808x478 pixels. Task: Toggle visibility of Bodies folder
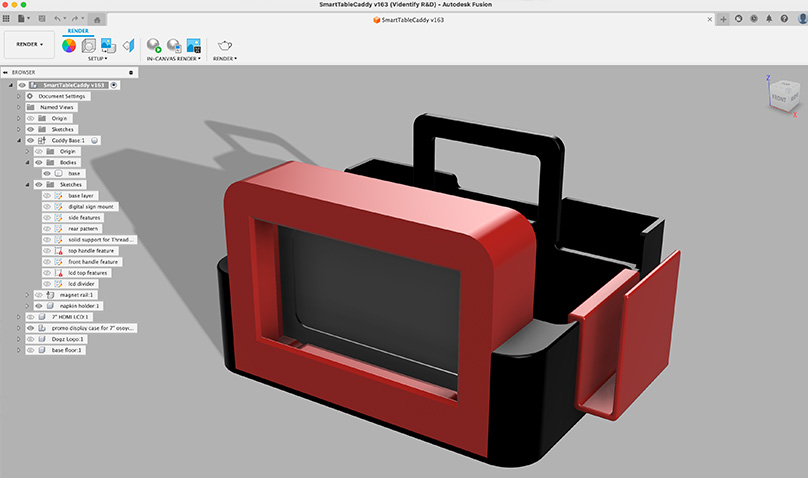pyautogui.click(x=39, y=162)
